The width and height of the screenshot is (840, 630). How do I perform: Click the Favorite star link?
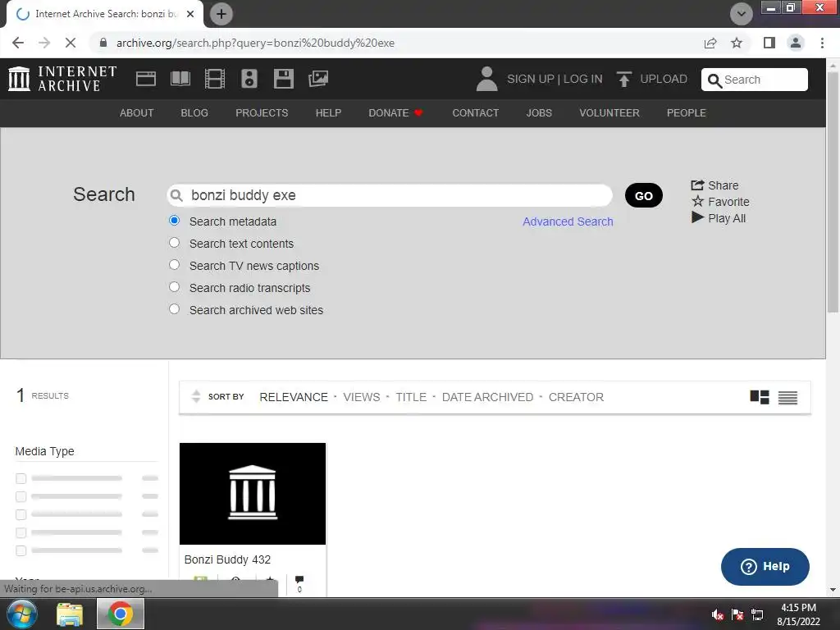point(720,202)
